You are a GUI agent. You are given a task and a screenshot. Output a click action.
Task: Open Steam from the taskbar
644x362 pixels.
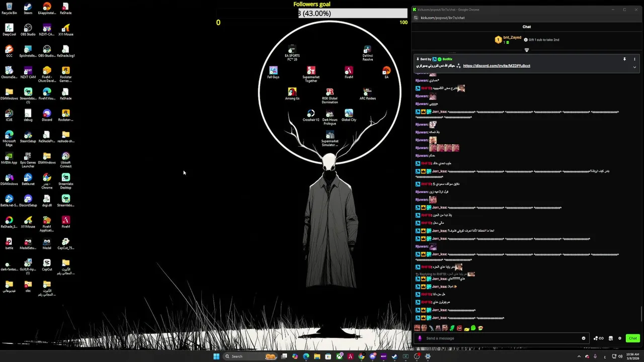click(x=394, y=356)
